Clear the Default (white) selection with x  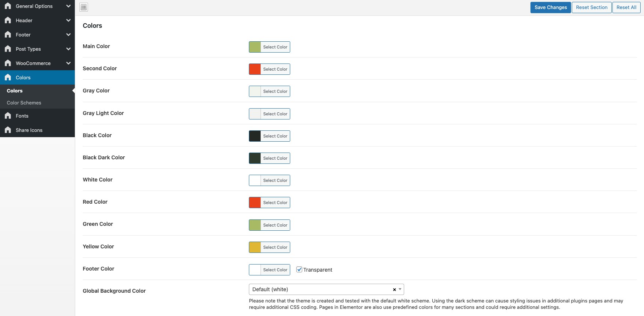click(x=394, y=290)
